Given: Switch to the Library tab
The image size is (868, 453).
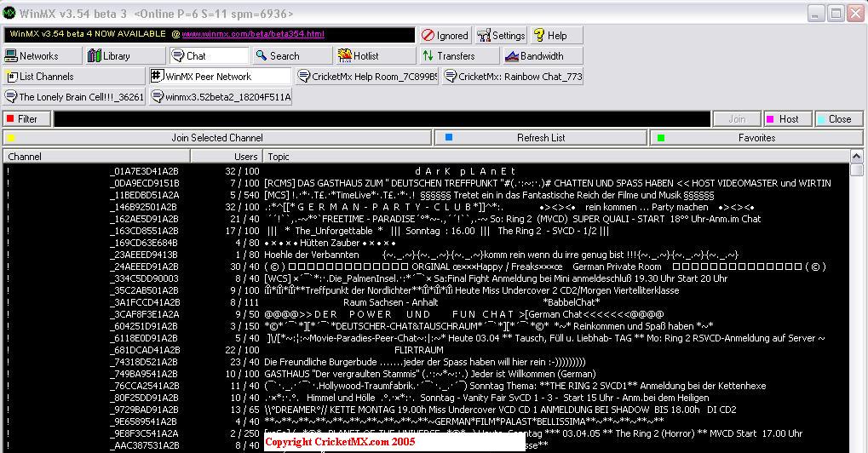Looking at the screenshot, I should click(125, 56).
